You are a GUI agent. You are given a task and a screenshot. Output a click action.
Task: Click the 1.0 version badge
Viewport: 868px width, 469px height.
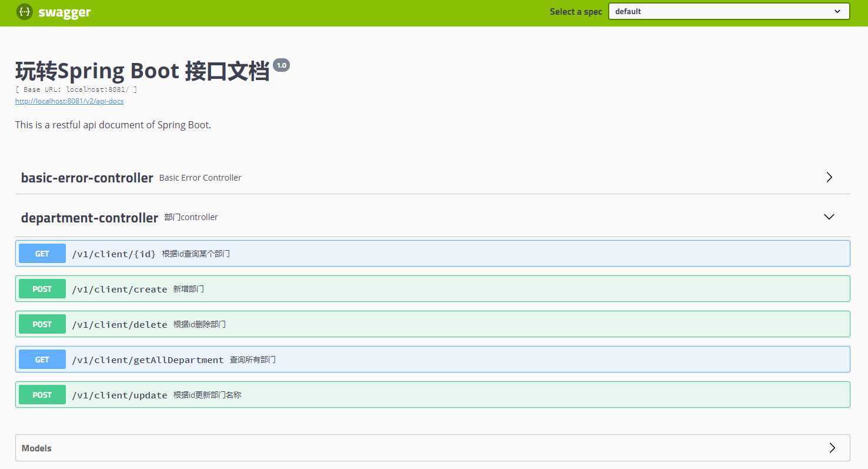point(282,65)
